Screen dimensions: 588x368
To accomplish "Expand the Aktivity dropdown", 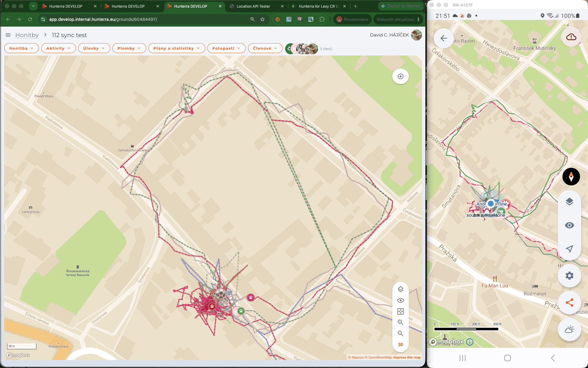I will (x=58, y=48).
